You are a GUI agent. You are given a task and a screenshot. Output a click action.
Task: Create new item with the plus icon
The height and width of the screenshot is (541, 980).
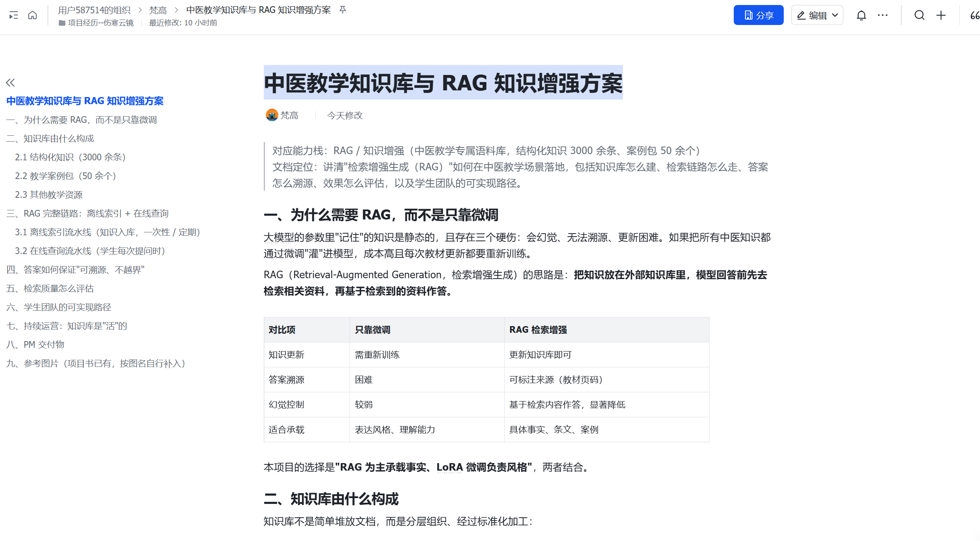[x=941, y=15]
